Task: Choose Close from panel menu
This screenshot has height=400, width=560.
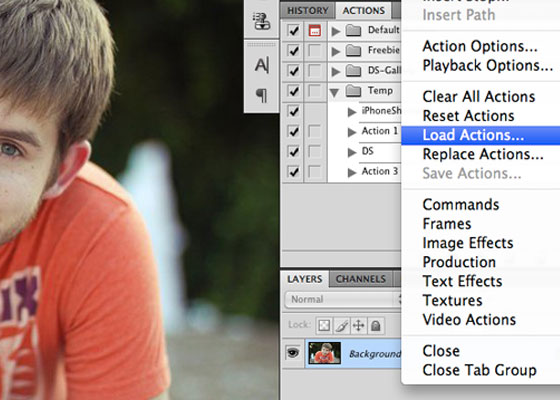Action: [x=441, y=351]
